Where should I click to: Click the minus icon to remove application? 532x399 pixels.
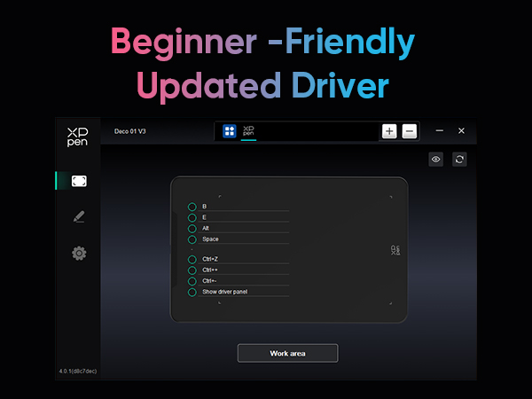coord(409,131)
